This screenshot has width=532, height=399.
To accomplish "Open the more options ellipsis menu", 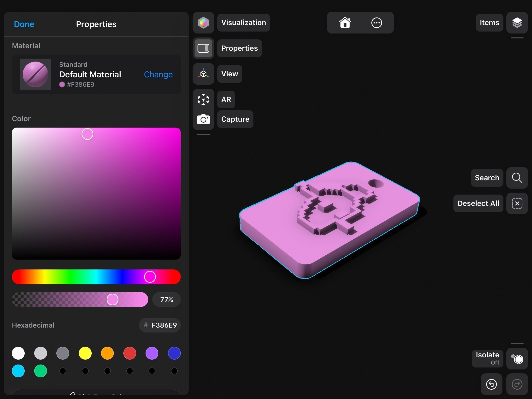I will 376,23.
